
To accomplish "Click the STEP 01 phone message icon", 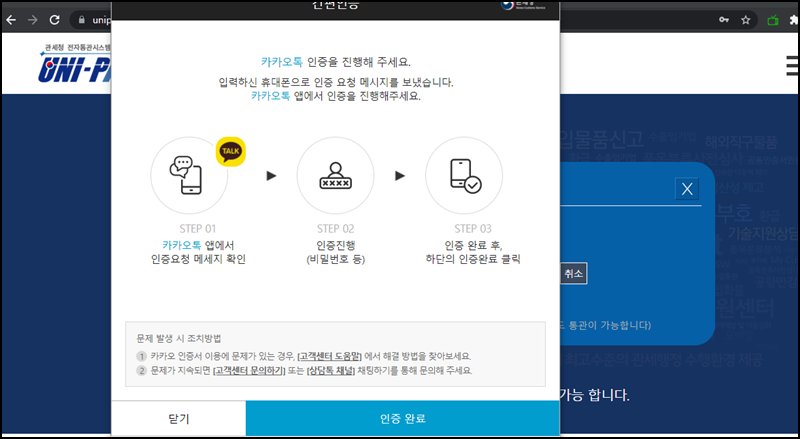I will click(186, 175).
